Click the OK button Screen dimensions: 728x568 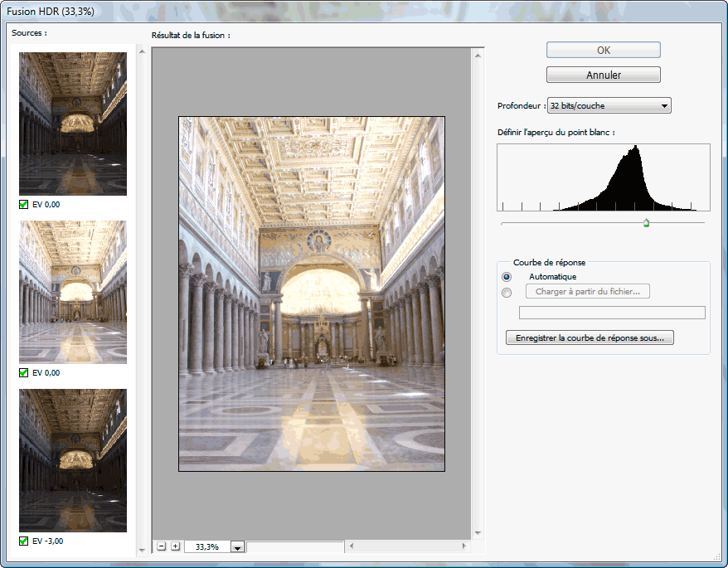[603, 50]
